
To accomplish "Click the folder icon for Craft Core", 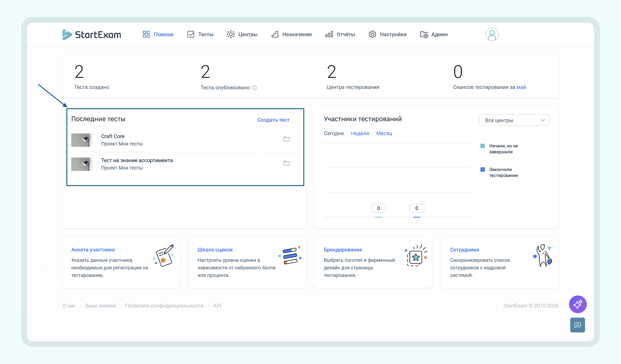I will [x=287, y=139].
